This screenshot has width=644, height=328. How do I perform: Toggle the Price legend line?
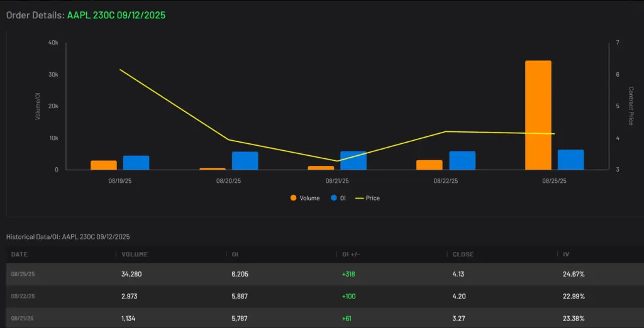[x=367, y=198]
